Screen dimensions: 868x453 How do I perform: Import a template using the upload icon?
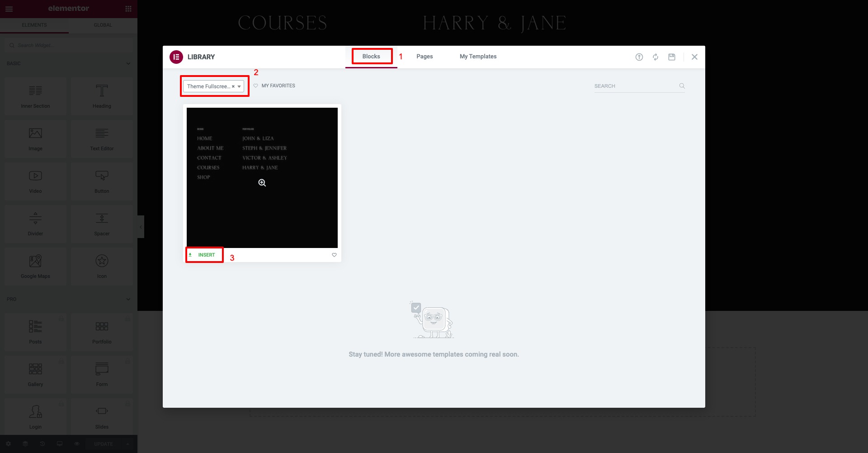(639, 57)
